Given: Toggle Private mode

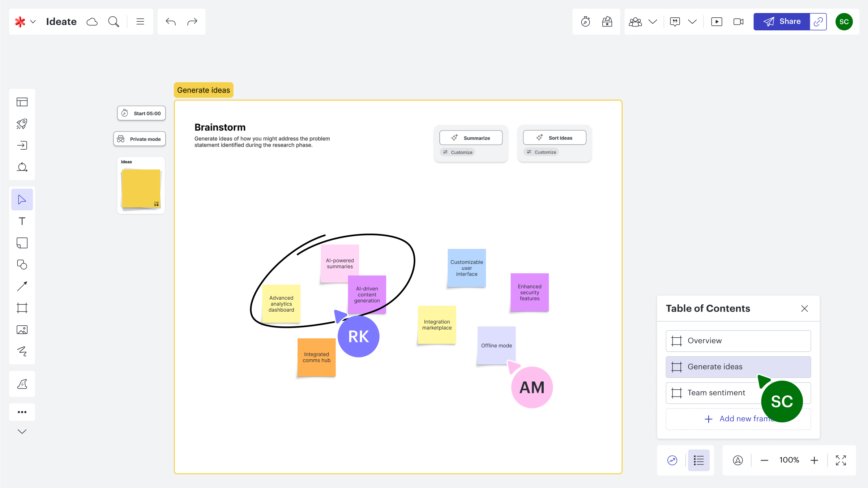Looking at the screenshot, I should tap(140, 139).
